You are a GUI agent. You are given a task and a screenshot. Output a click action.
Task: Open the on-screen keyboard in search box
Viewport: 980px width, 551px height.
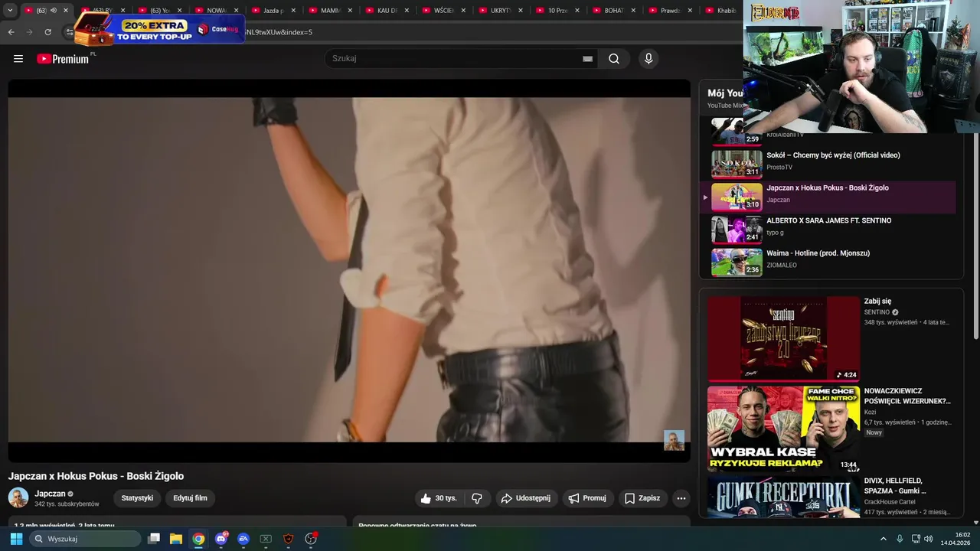pos(587,59)
